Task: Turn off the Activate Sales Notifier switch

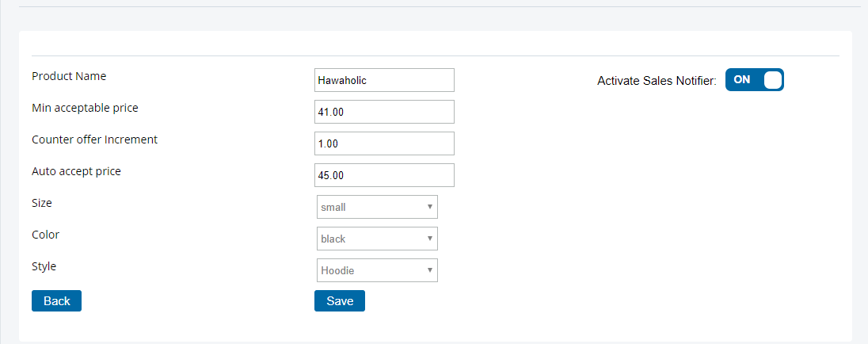Action: pyautogui.click(x=755, y=80)
